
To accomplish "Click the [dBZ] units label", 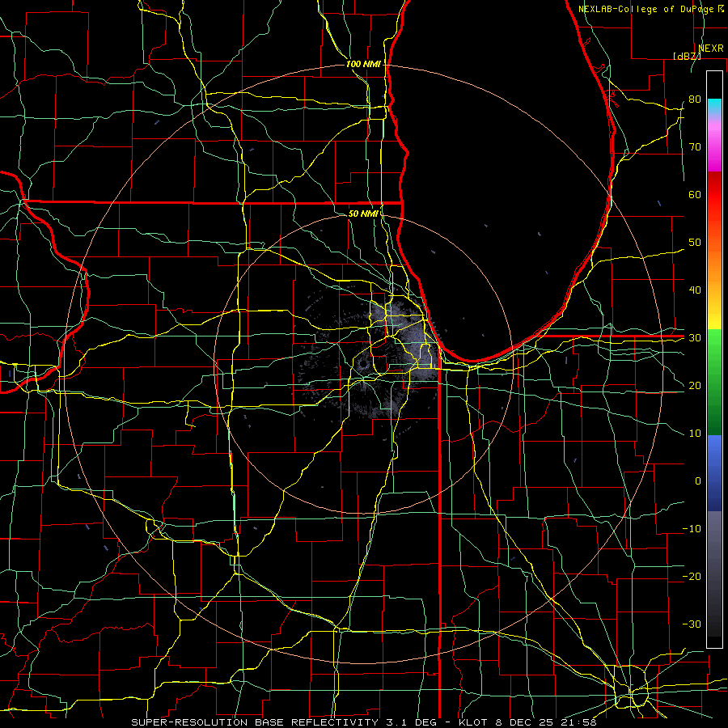I will tap(687, 56).
